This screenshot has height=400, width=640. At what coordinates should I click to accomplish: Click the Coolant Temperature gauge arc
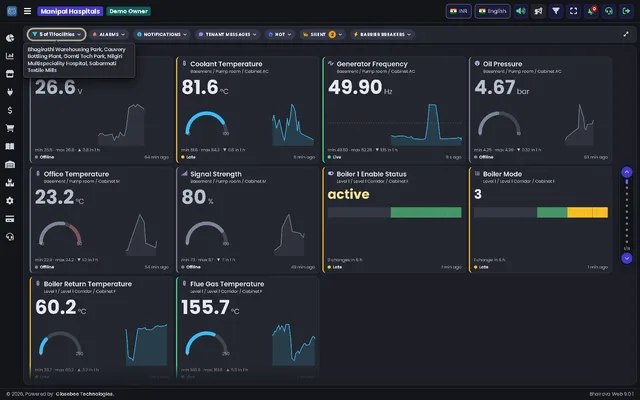pyautogui.click(x=206, y=123)
